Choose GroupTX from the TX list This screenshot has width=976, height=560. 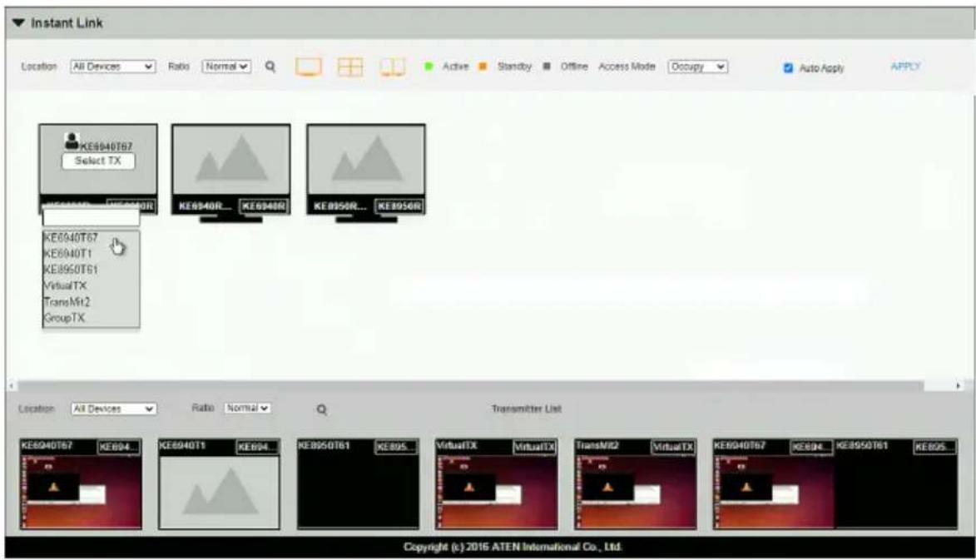point(64,318)
